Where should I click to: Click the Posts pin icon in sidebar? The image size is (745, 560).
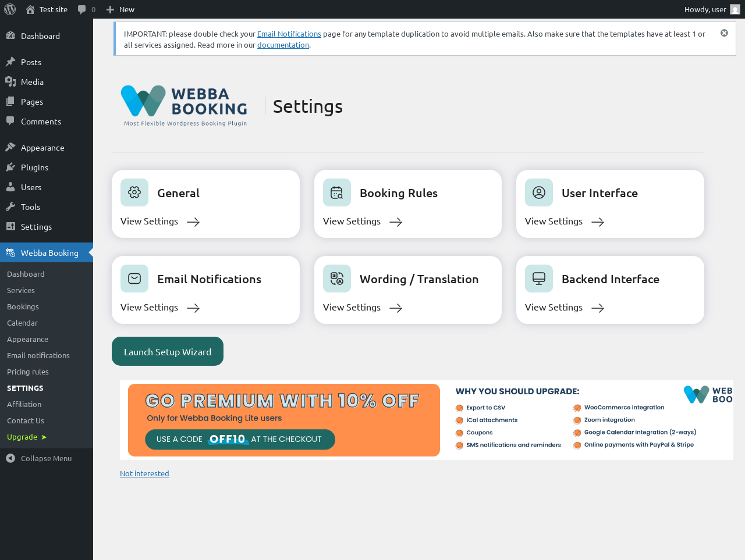10,62
